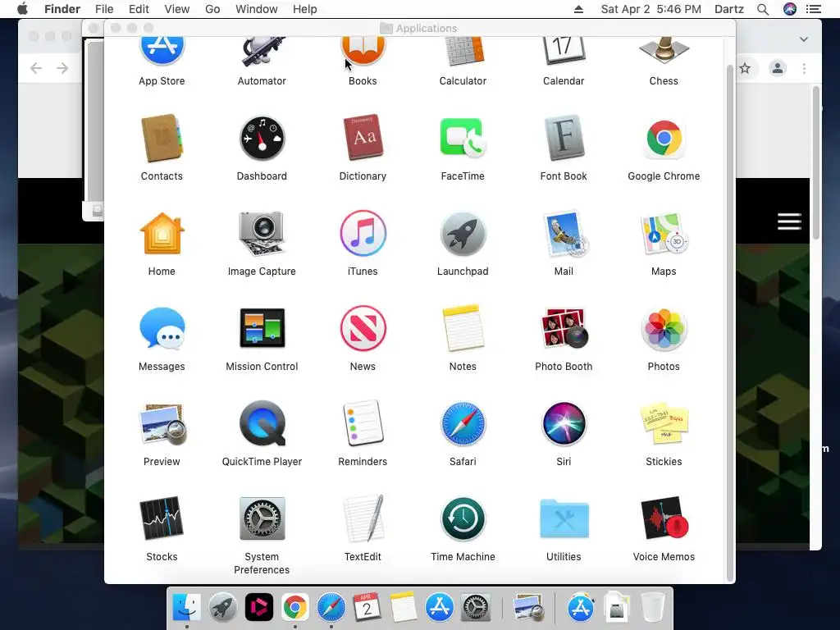Launch Image Capture
The image size is (840, 630).
point(262,234)
